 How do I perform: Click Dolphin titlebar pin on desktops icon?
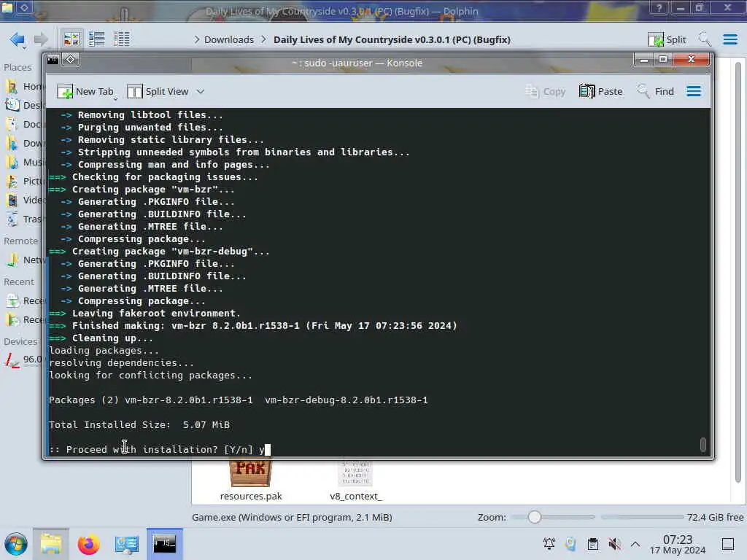tap(24, 7)
